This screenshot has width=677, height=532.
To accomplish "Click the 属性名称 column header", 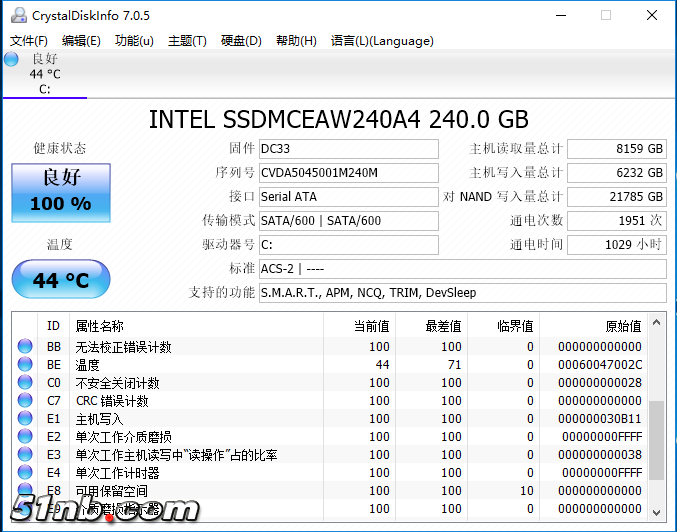I will point(100,326).
